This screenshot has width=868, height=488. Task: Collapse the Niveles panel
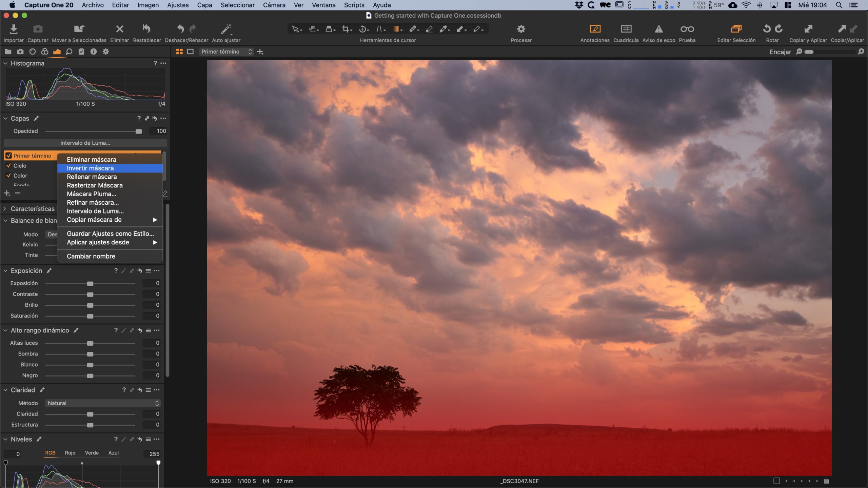[x=5, y=439]
